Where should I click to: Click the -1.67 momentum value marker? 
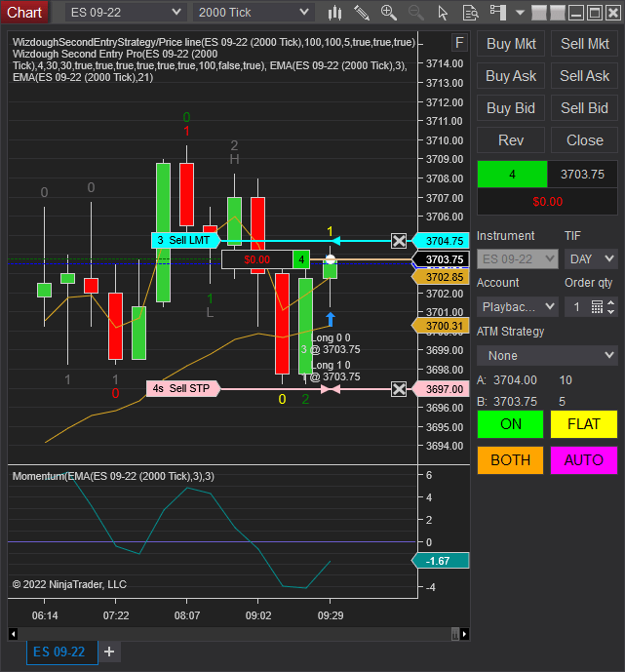(x=442, y=561)
